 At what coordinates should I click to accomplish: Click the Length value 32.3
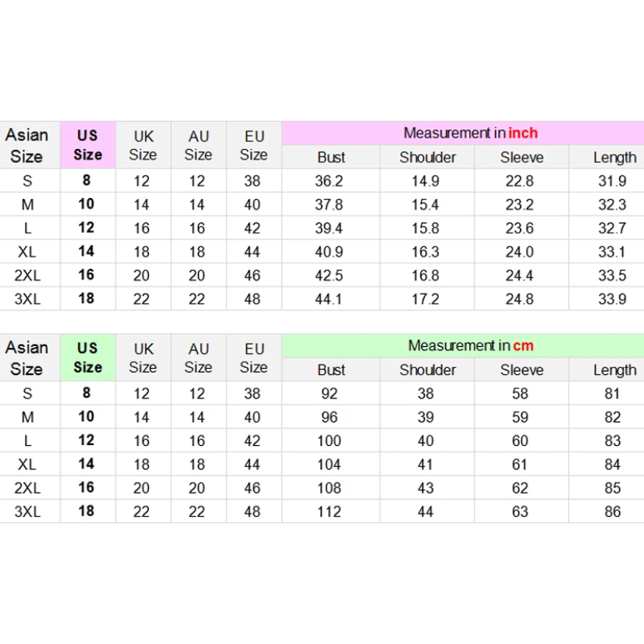click(612, 205)
